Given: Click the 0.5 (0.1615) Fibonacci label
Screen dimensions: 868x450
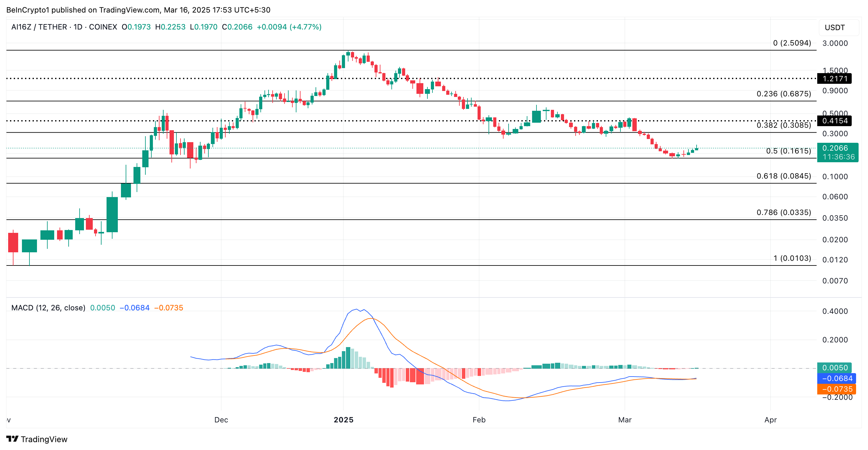Looking at the screenshot, I should click(x=788, y=151).
